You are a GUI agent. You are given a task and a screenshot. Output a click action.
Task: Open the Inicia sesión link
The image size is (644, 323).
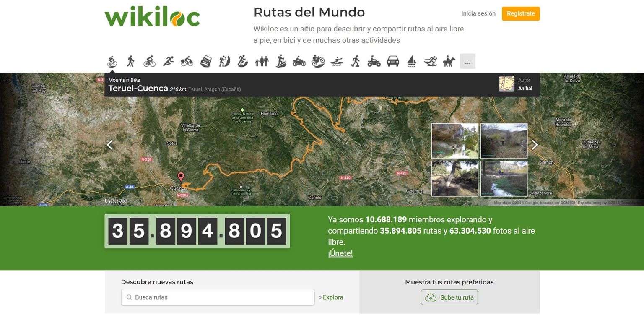[478, 13]
